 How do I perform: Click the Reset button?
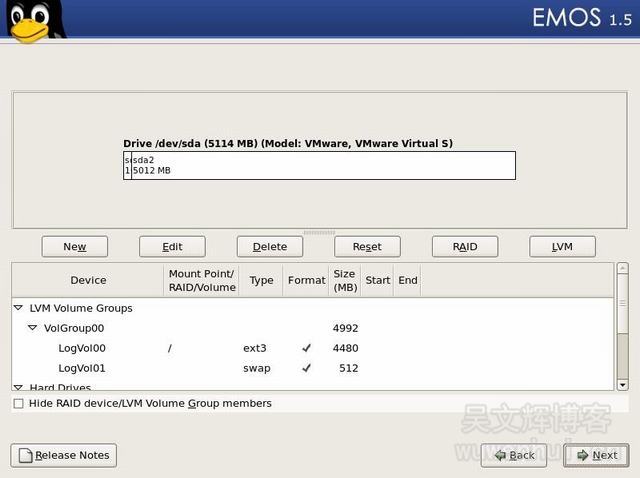[367, 246]
